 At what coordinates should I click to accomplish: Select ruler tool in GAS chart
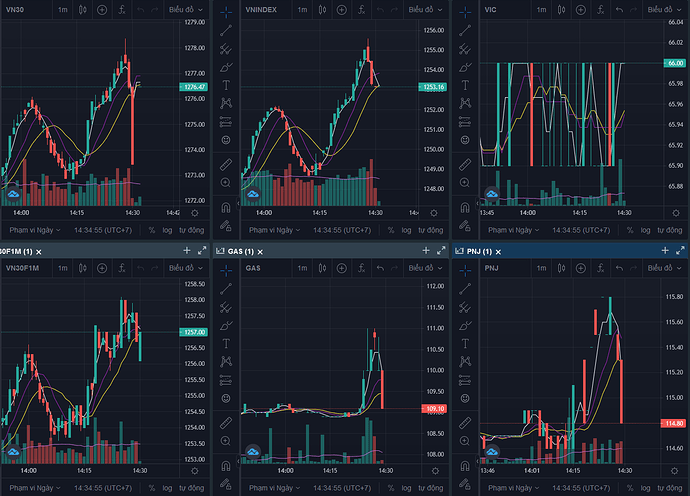point(226,423)
